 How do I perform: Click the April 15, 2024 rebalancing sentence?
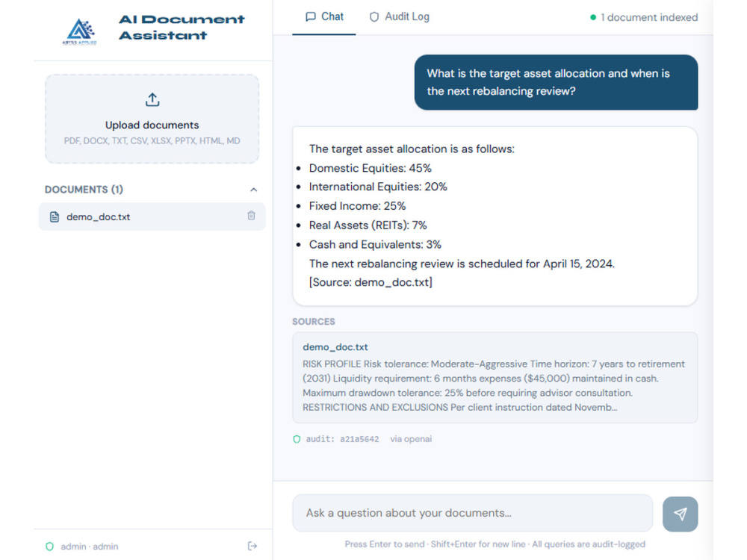[462, 264]
